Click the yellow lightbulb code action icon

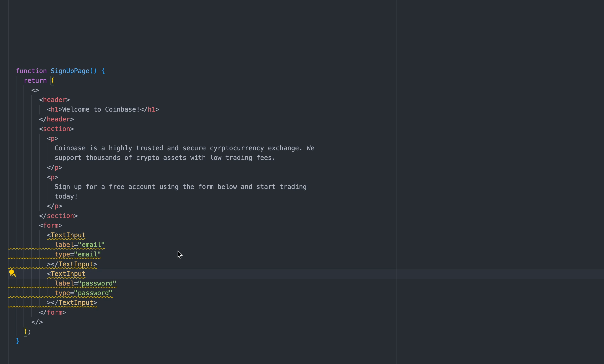point(12,273)
